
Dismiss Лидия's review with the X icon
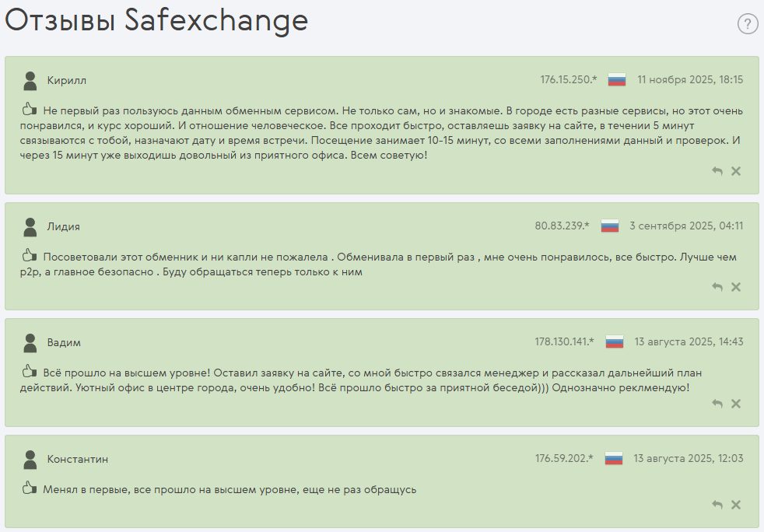click(x=736, y=286)
